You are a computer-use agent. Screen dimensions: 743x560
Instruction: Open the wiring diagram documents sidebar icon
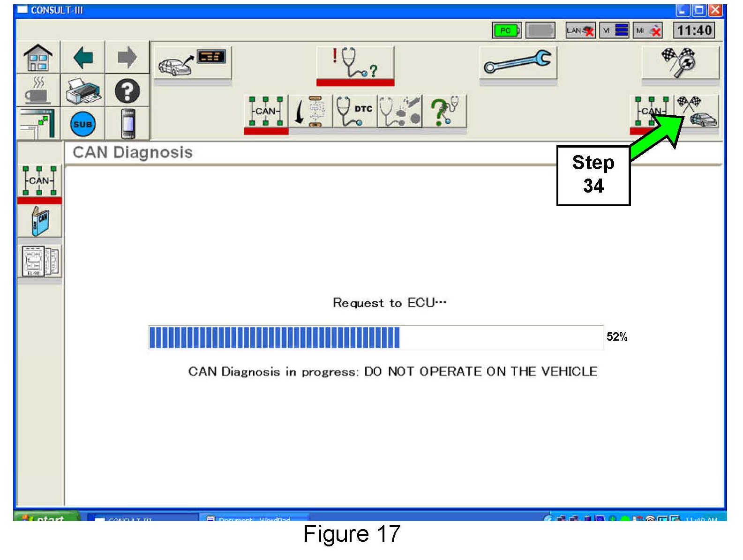pos(40,261)
